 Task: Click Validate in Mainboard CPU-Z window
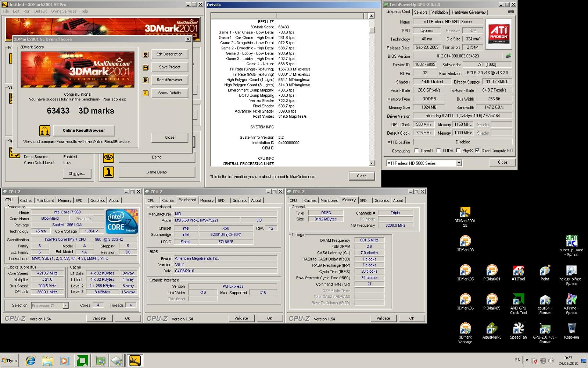[241, 318]
